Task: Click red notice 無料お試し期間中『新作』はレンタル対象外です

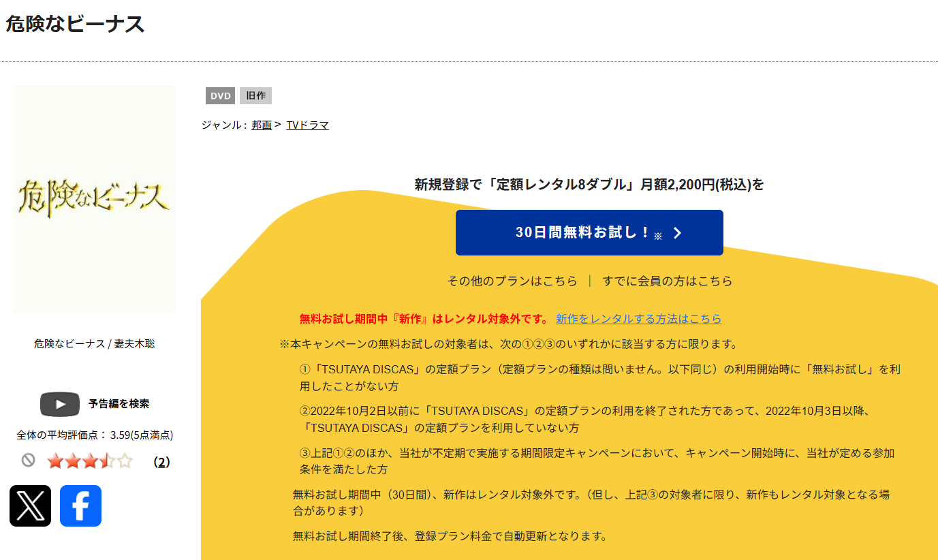Action: [x=424, y=319]
